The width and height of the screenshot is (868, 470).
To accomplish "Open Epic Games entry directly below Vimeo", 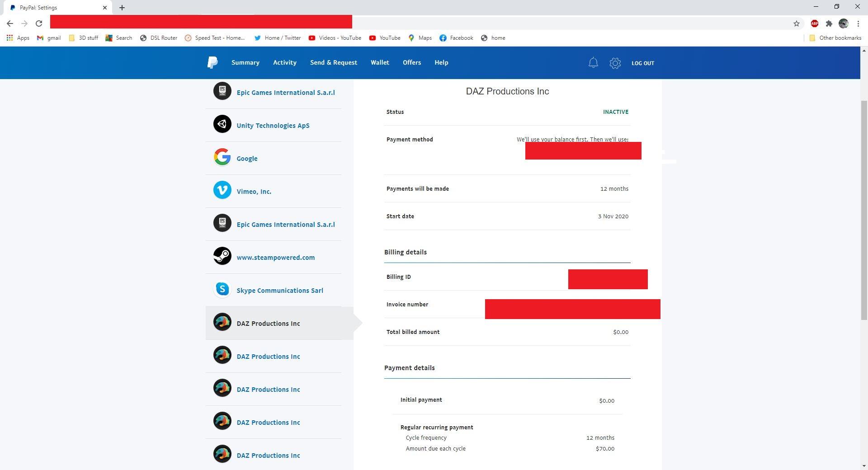I will point(274,224).
